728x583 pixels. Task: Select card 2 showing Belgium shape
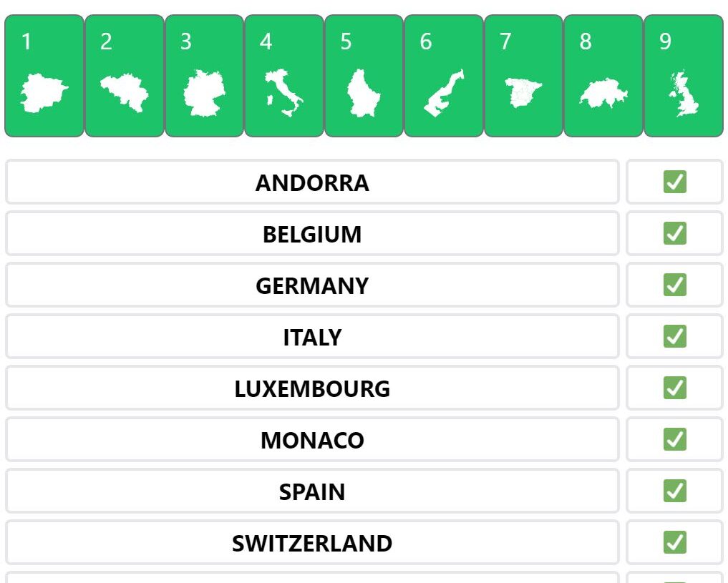pyautogui.click(x=125, y=76)
